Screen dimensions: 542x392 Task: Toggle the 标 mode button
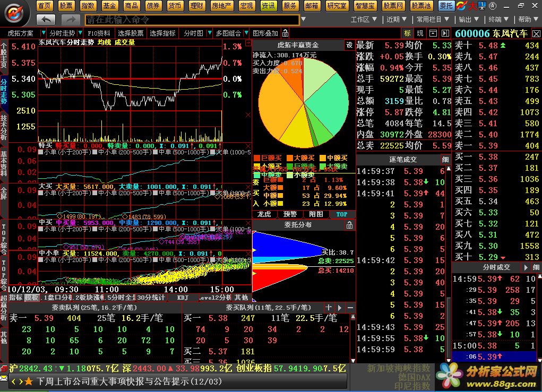[408, 33]
